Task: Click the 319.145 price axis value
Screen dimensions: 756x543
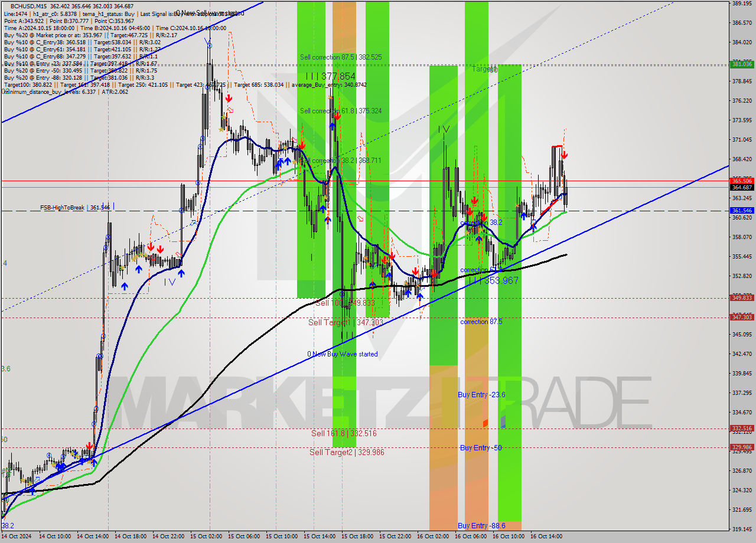Action: 742,529
